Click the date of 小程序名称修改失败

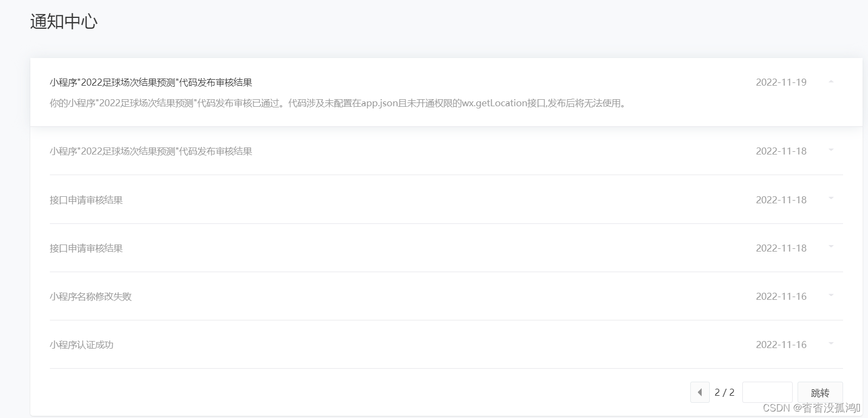tap(781, 297)
